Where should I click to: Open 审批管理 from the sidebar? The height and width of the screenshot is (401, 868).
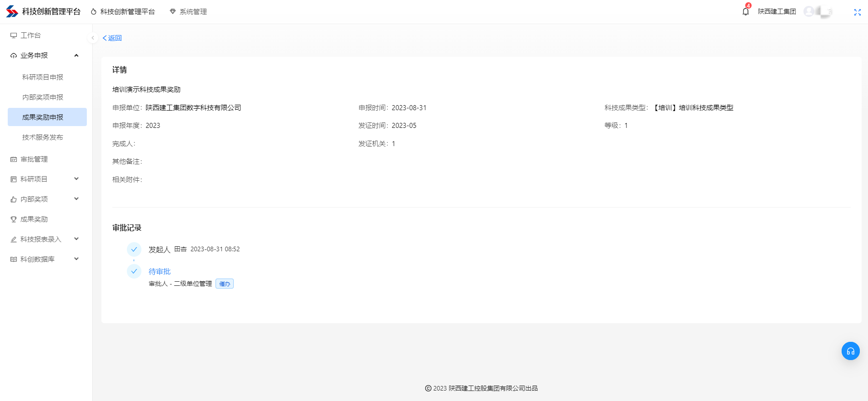[34, 159]
